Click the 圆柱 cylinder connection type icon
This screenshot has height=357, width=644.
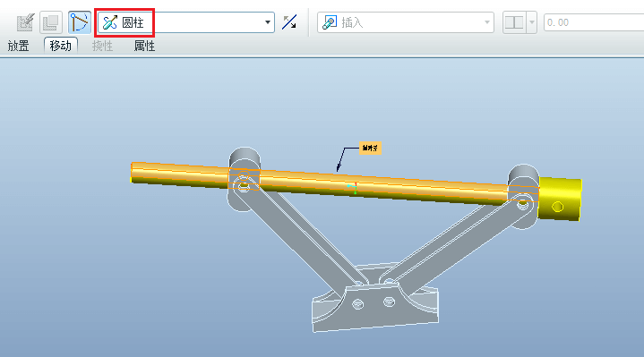coord(109,22)
